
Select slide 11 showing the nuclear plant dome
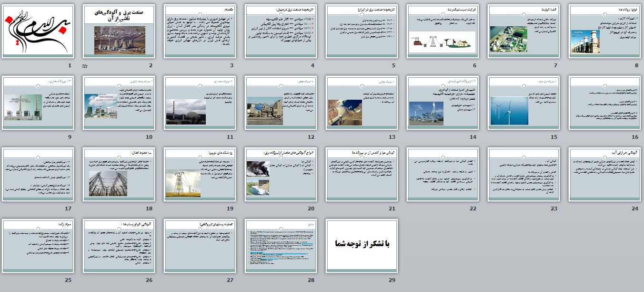click(x=200, y=103)
